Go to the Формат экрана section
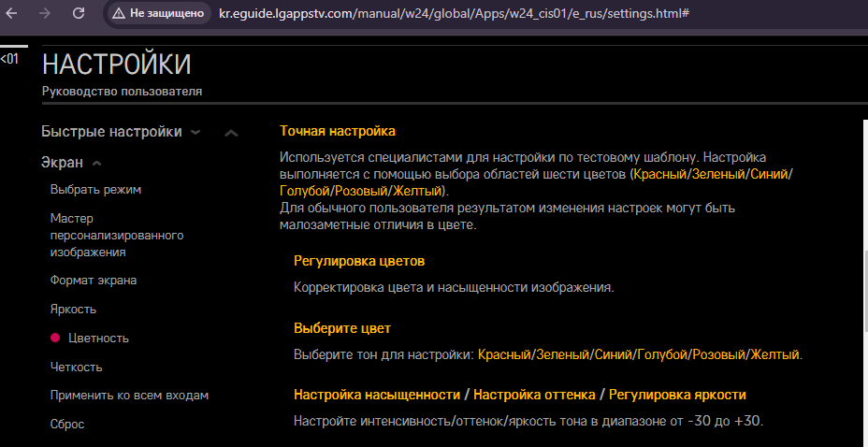Screen dimensions: 868x447 tap(94, 280)
